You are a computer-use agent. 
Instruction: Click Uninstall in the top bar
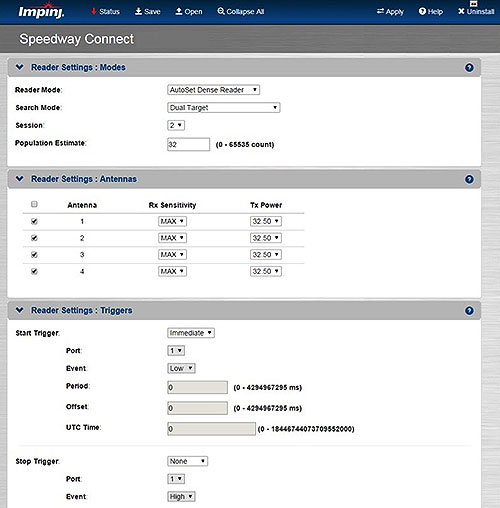click(x=476, y=11)
